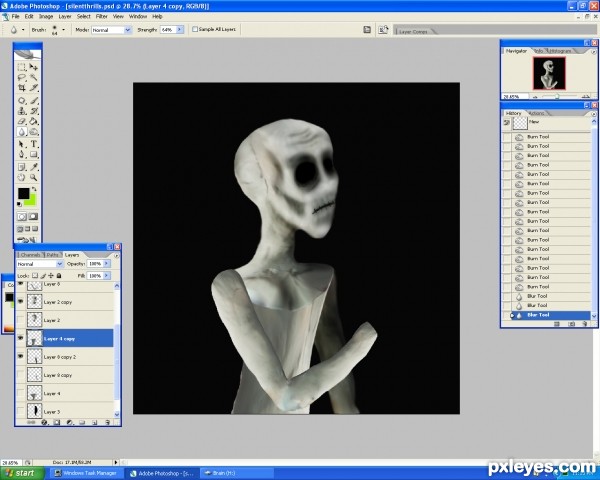Select the Healing Brush tool
This screenshot has height=480, width=600.
click(x=22, y=101)
